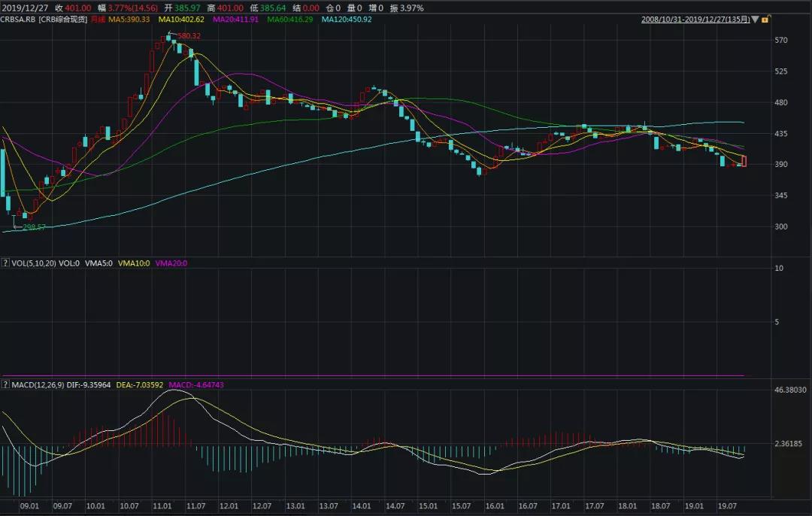Click the CRBSA.RB symbol code

click(x=18, y=20)
